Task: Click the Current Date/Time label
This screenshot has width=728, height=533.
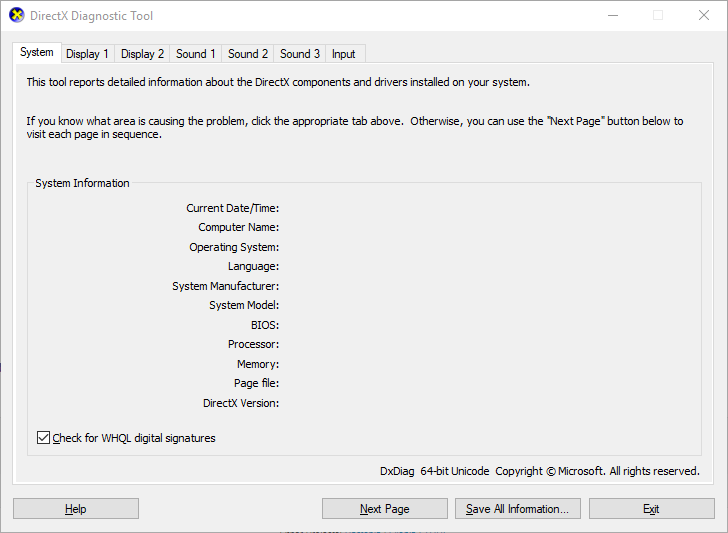Action: tap(233, 208)
